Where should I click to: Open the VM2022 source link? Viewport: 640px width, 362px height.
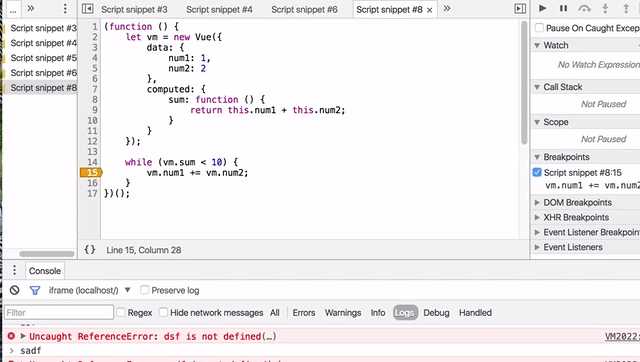coord(622,336)
